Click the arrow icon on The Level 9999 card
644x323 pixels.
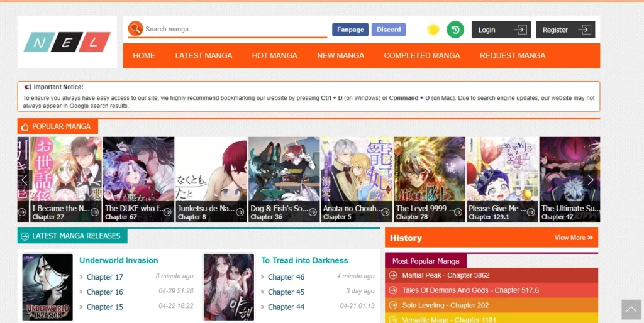point(458,212)
